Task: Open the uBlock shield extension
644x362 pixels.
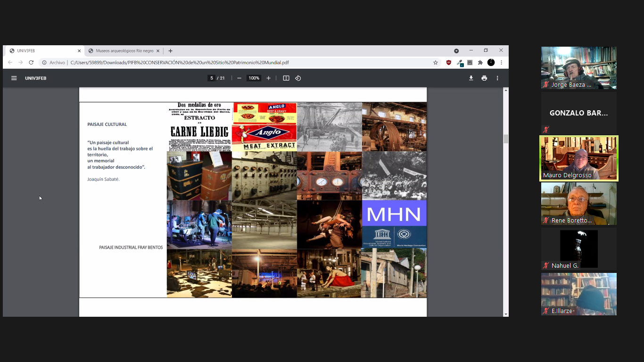Action: tap(449, 62)
